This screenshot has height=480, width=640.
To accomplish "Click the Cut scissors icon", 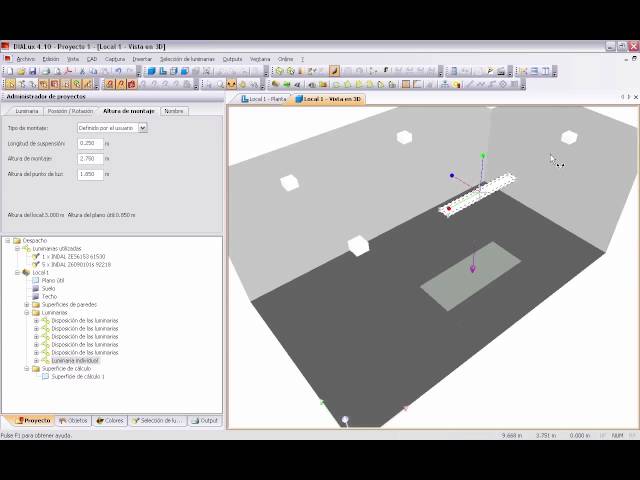I will pyautogui.click(x=82, y=71).
